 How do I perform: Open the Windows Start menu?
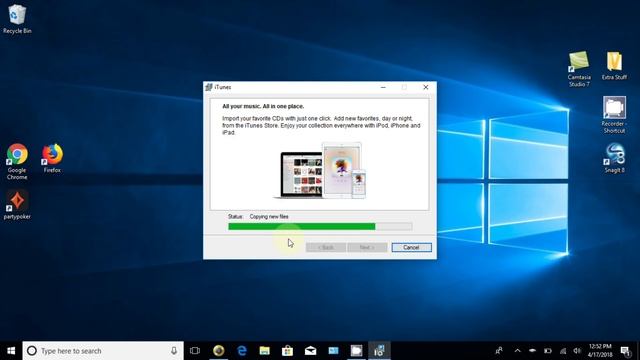click(11, 351)
